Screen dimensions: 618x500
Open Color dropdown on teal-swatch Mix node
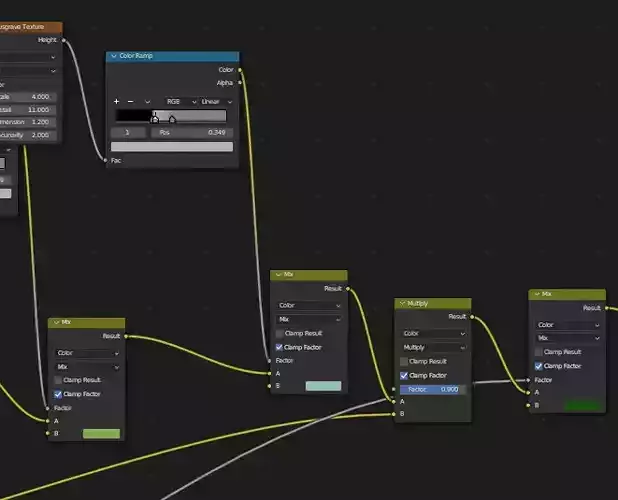click(309, 305)
